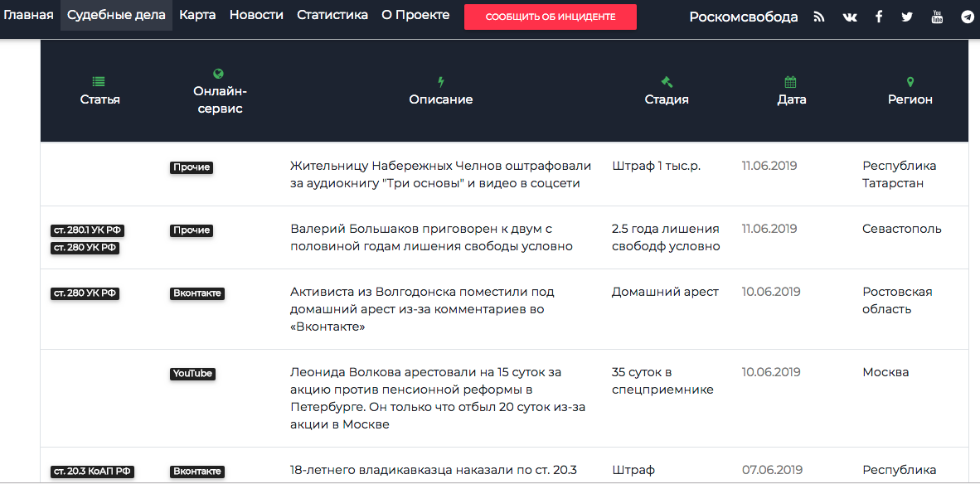Open the Набережных Челнов audiobook case

click(x=440, y=174)
